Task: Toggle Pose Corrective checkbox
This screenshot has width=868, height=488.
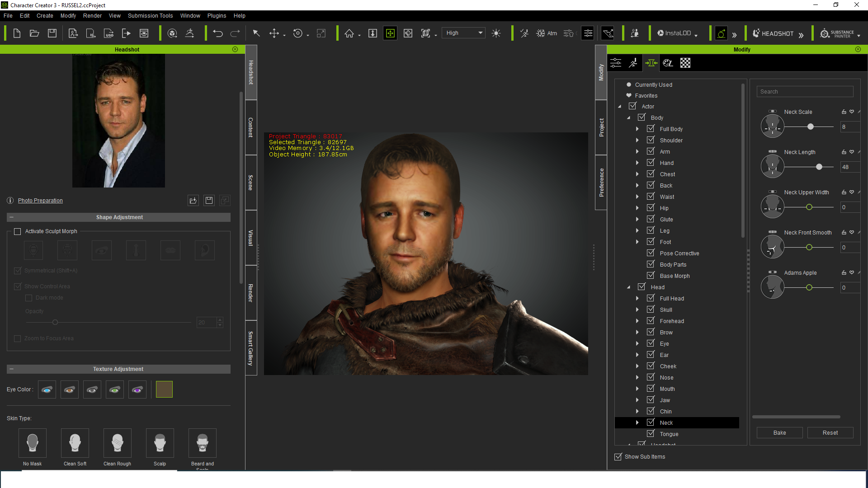Action: (x=651, y=253)
